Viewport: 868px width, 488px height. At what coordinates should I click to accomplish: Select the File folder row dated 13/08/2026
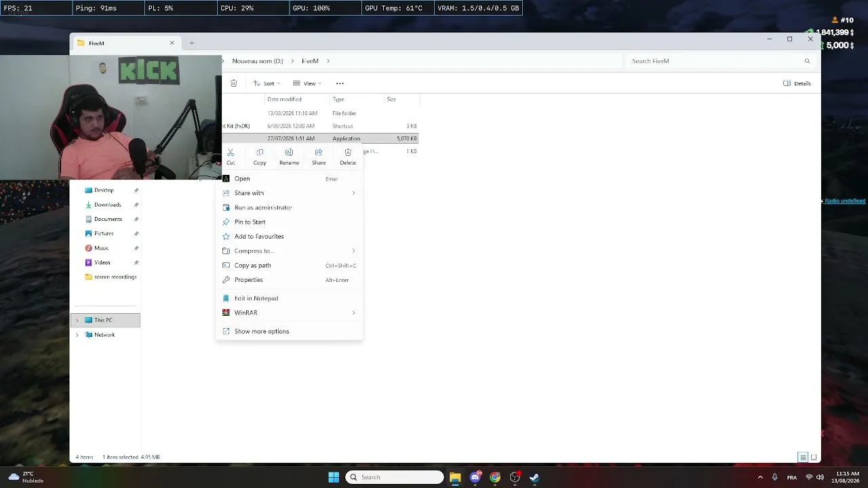(320, 113)
